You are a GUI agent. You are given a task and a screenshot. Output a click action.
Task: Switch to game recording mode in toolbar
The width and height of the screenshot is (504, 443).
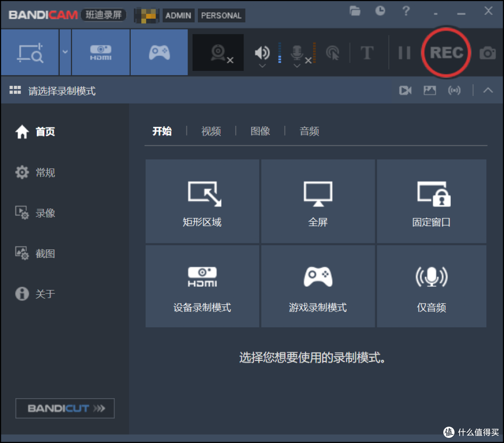pos(159,52)
